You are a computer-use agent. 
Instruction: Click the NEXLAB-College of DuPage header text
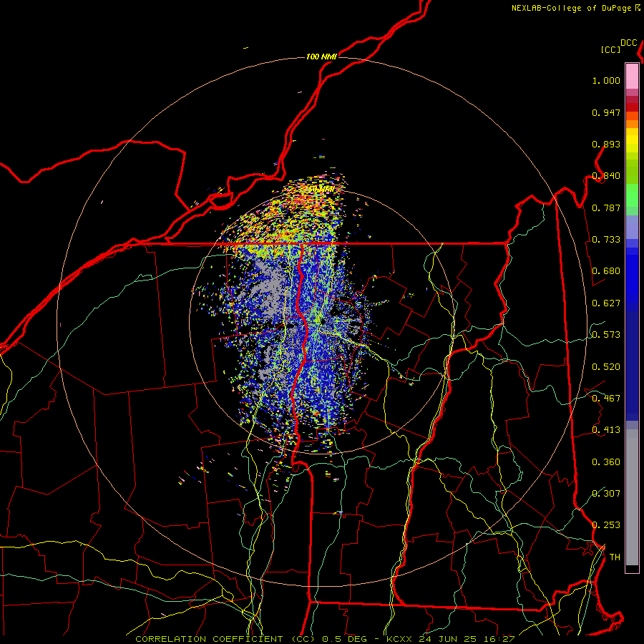pos(571,8)
